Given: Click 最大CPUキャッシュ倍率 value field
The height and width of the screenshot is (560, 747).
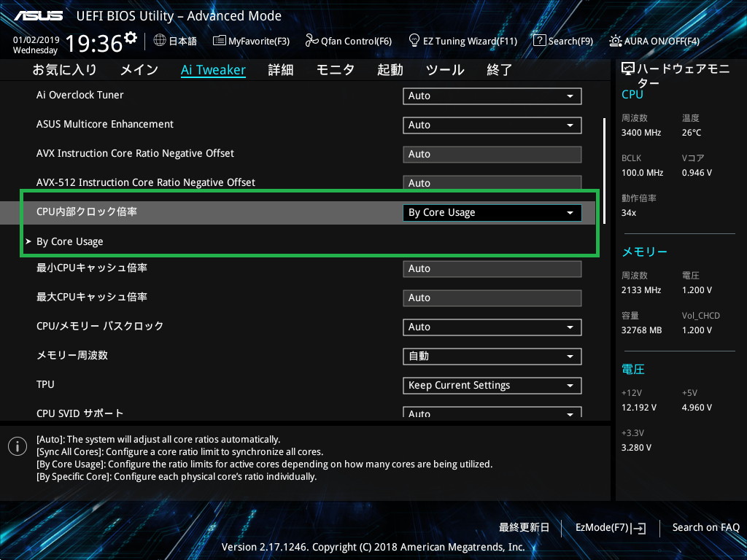Looking at the screenshot, I should click(492, 297).
